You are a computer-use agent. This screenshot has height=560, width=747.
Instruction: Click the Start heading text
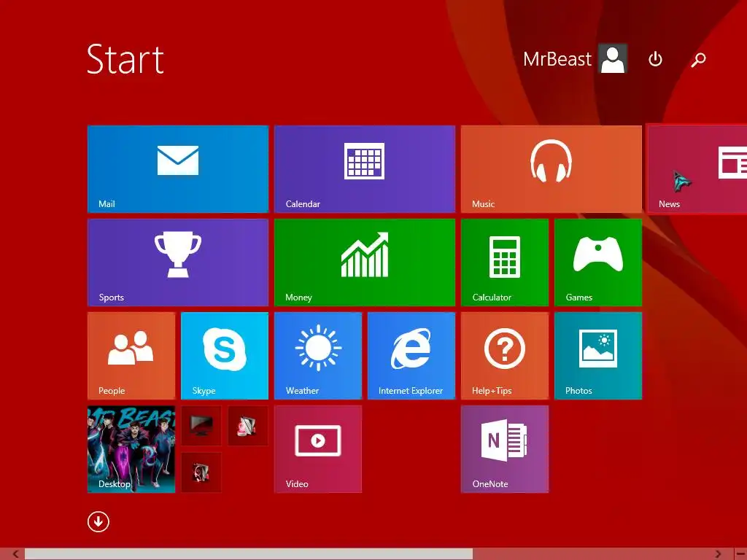[125, 59]
